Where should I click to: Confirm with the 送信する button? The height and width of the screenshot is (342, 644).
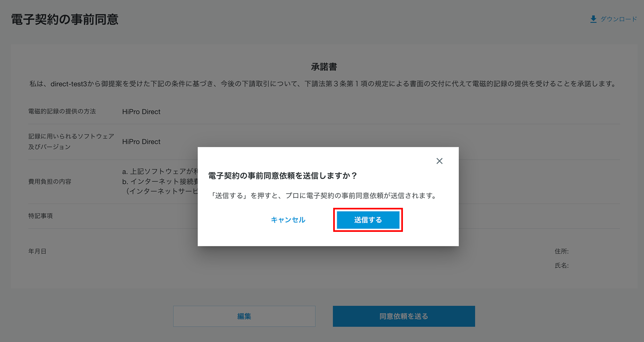click(x=368, y=220)
